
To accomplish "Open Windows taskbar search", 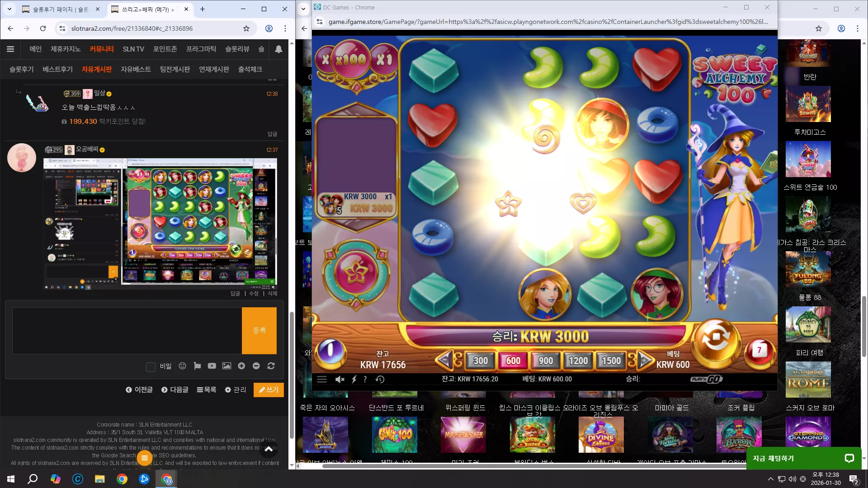I will pyautogui.click(x=33, y=479).
